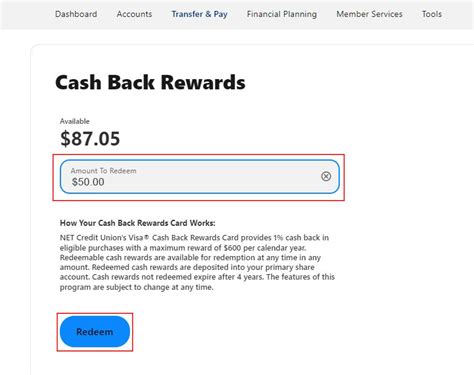Screen dimensions: 474x375
Task: Focus the Amount To Redeem input
Action: pos(200,176)
